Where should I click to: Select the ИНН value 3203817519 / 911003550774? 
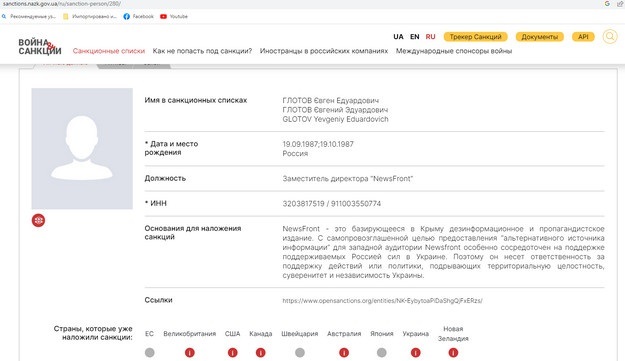click(332, 204)
